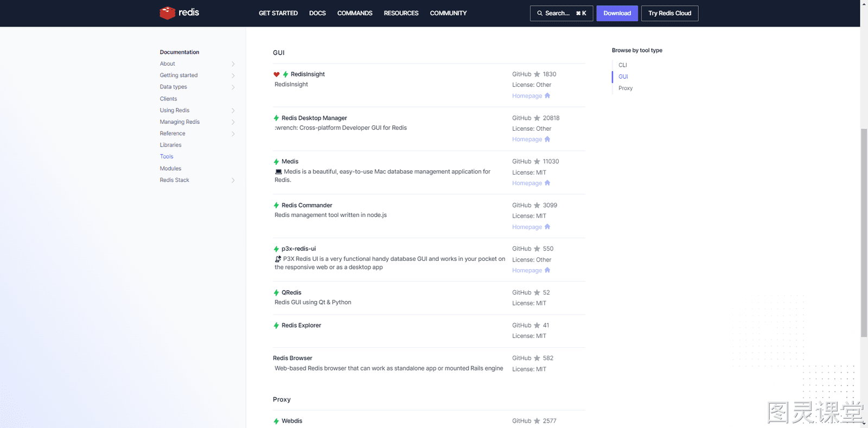Expand the Redis Stack chevron

tap(233, 180)
